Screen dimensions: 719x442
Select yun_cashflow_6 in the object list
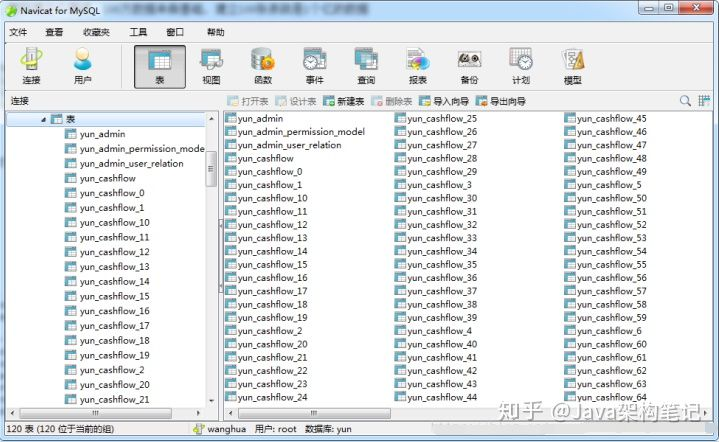pyautogui.click(x=609, y=331)
